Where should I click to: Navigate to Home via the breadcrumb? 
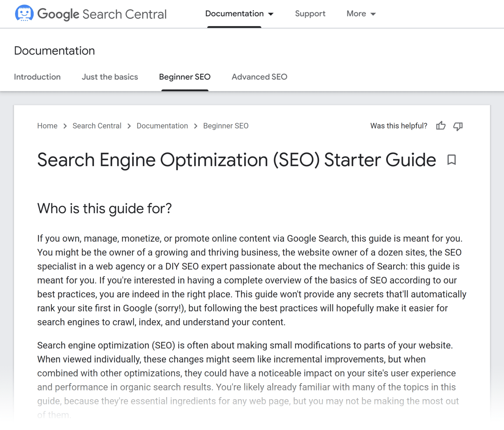pos(47,126)
